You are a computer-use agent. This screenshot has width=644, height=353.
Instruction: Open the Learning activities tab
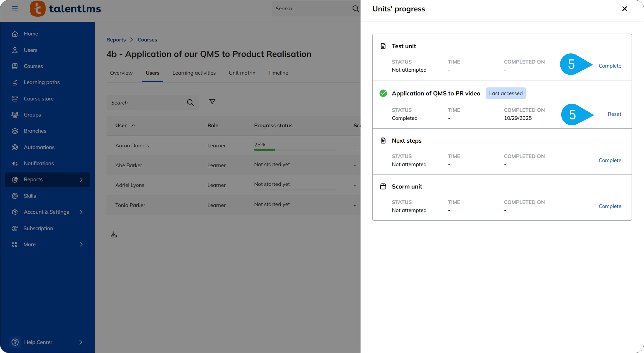[194, 73]
